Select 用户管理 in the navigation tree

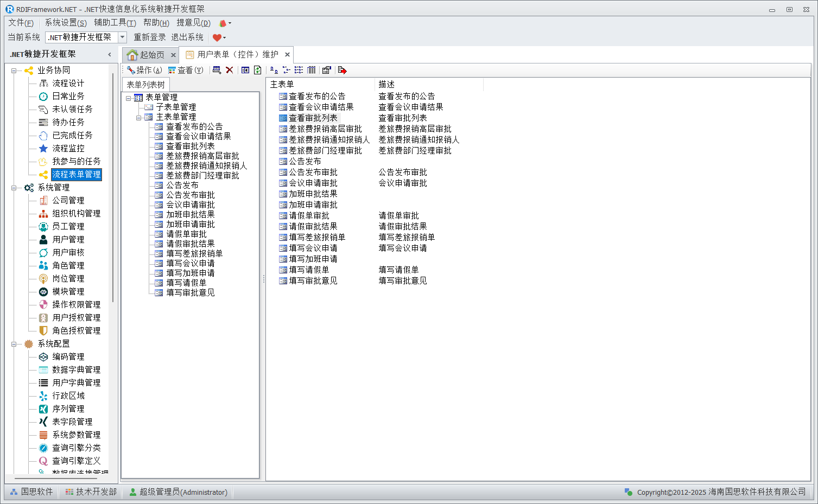68,239
